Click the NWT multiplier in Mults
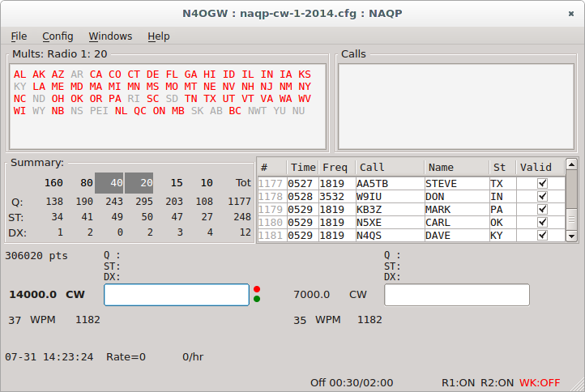Viewport: 585px width, 392px height. [257, 111]
